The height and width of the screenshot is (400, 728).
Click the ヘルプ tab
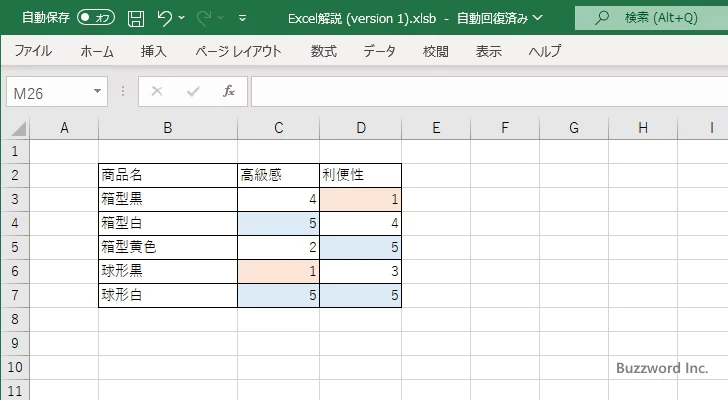tap(545, 51)
